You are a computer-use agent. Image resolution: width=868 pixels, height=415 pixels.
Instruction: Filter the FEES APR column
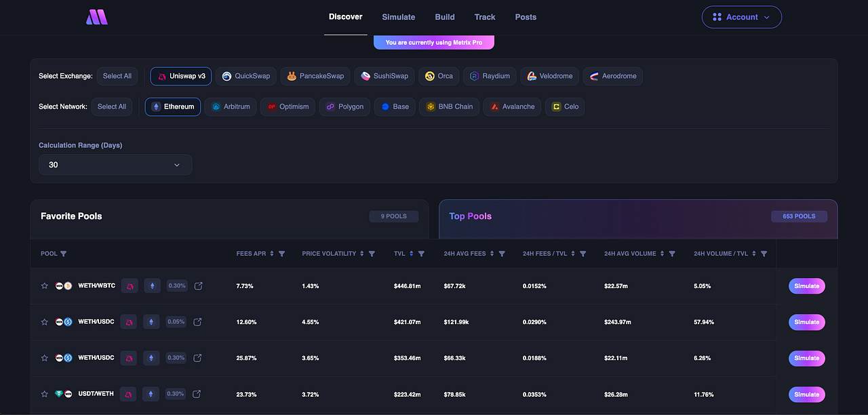[282, 254]
